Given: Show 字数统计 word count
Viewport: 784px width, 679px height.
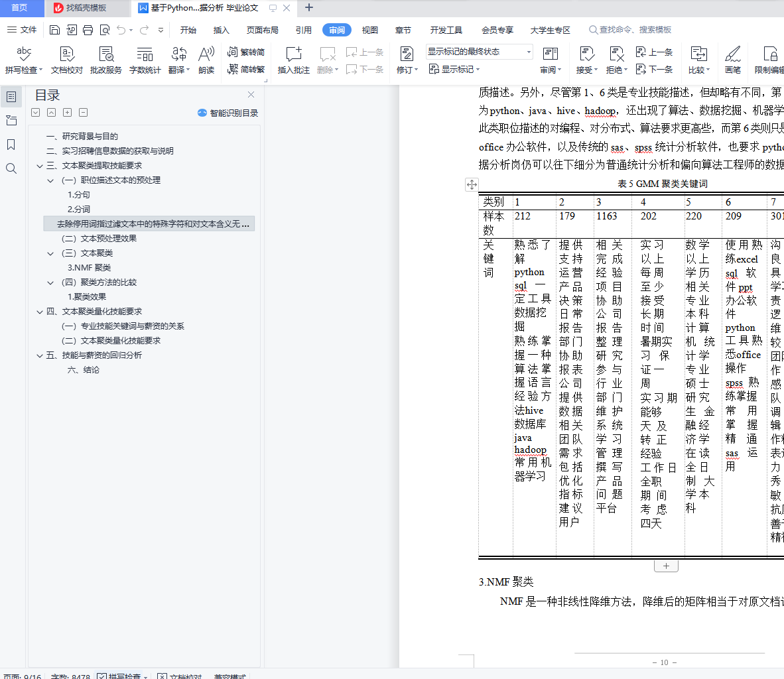Looking at the screenshot, I should pyautogui.click(x=145, y=60).
